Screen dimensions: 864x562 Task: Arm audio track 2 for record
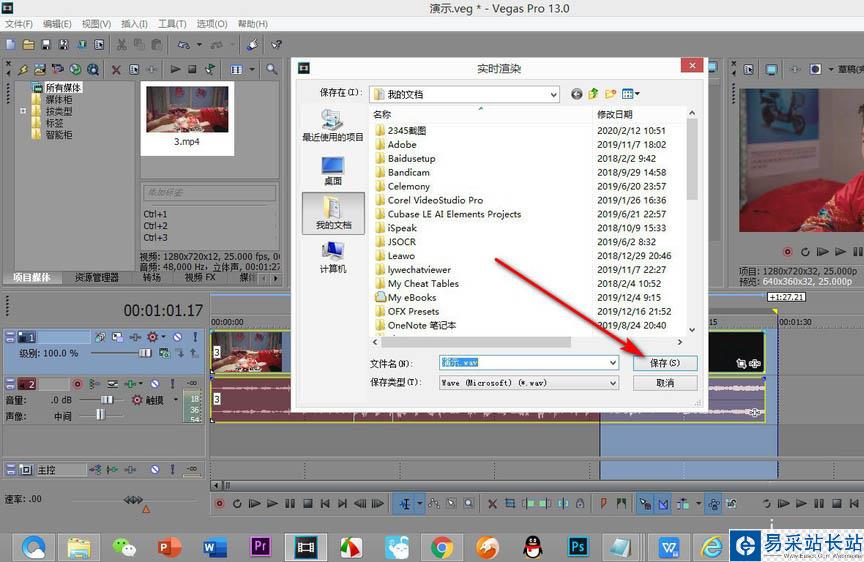coord(78,384)
